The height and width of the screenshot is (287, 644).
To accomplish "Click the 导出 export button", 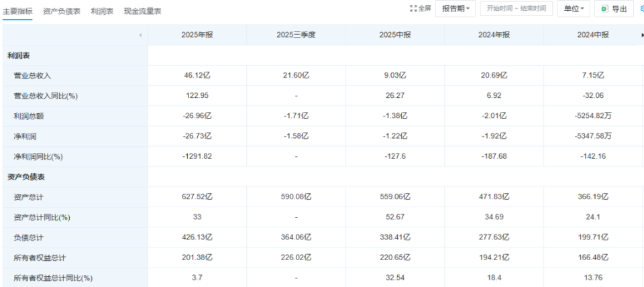I will pos(614,9).
